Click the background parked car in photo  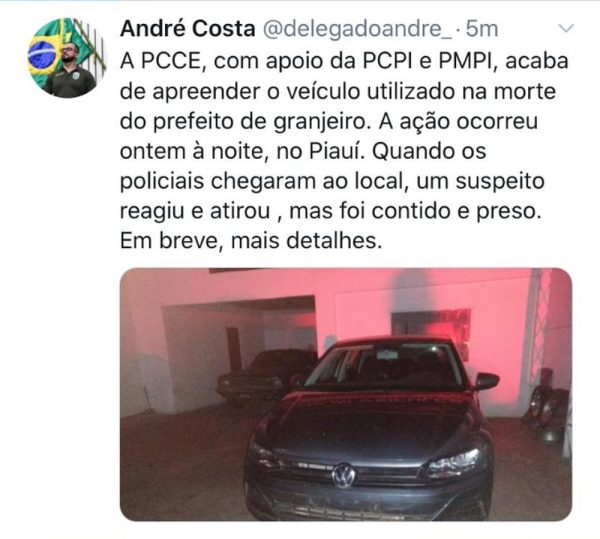(264, 376)
